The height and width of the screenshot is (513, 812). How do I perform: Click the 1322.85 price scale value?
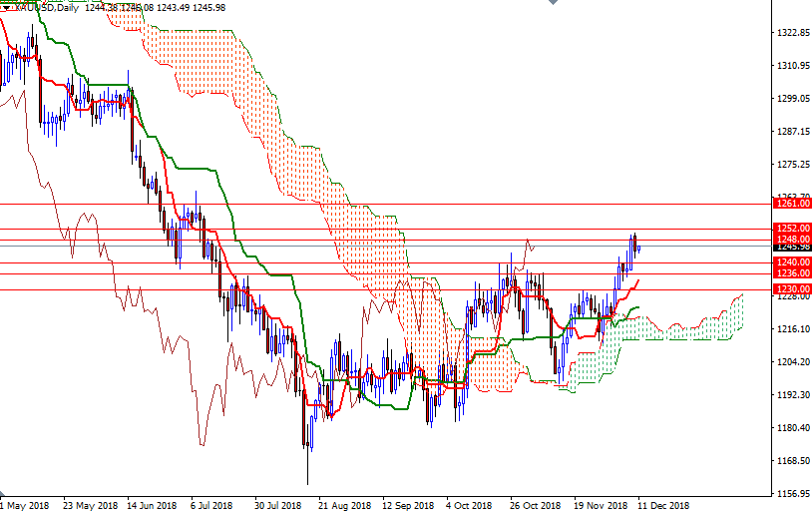[792, 33]
